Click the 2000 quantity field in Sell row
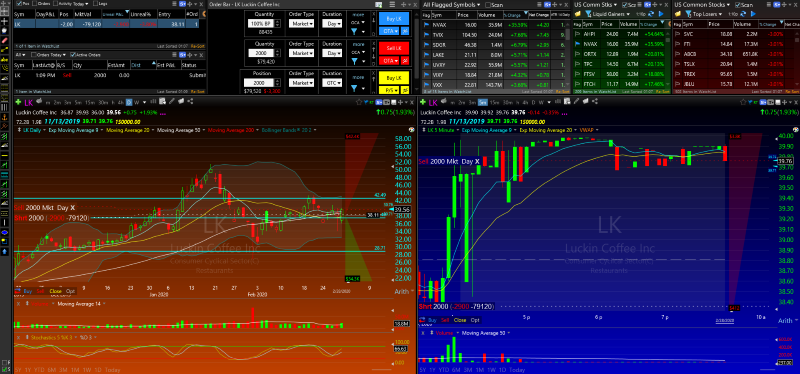The height and width of the screenshot is (374, 800). click(x=262, y=53)
